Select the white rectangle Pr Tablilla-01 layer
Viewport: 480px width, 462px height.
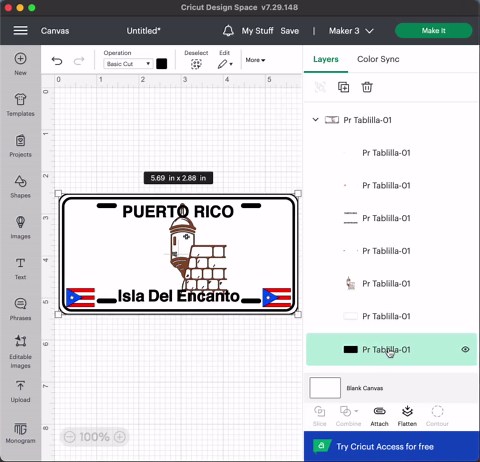pyautogui.click(x=392, y=316)
